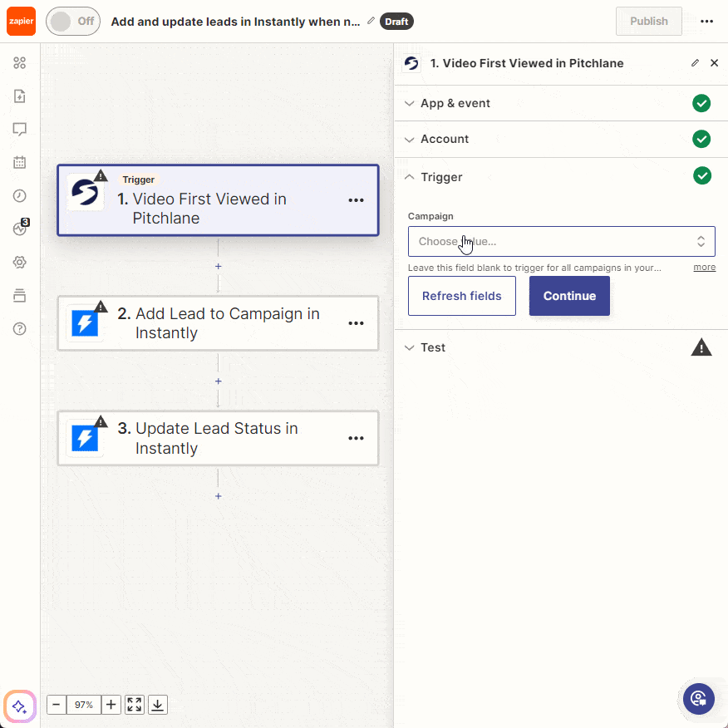Expand the Test section
728x728 pixels.
point(561,347)
